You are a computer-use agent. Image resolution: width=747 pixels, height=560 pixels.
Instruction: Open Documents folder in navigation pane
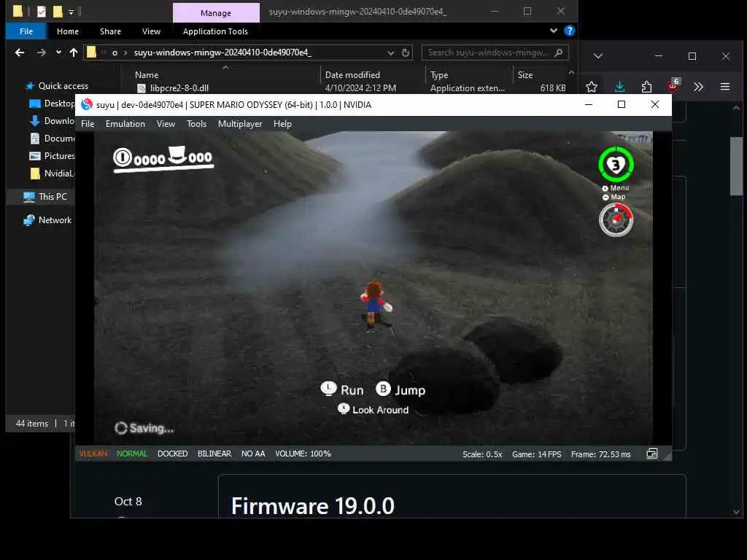(52, 139)
